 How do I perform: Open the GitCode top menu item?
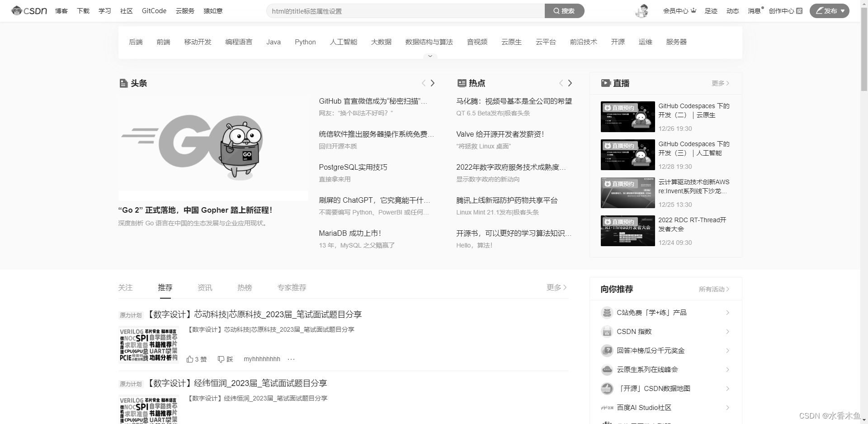pyautogui.click(x=154, y=11)
